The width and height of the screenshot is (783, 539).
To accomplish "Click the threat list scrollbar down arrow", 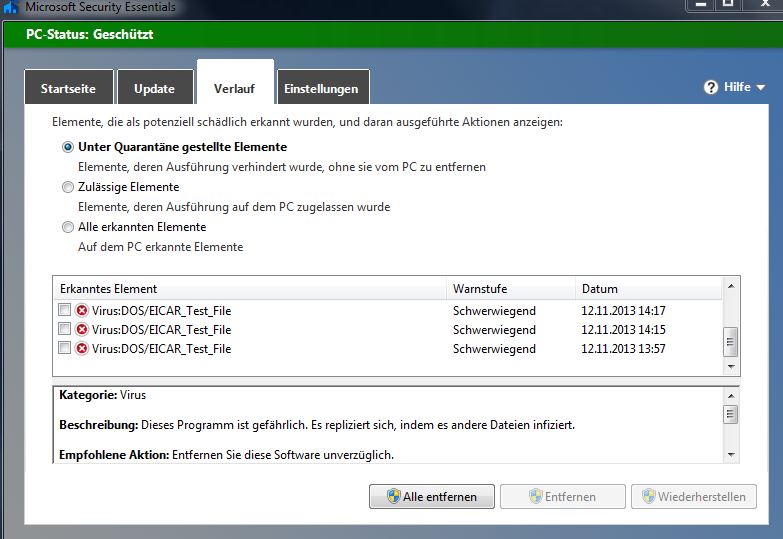I will coord(731,367).
